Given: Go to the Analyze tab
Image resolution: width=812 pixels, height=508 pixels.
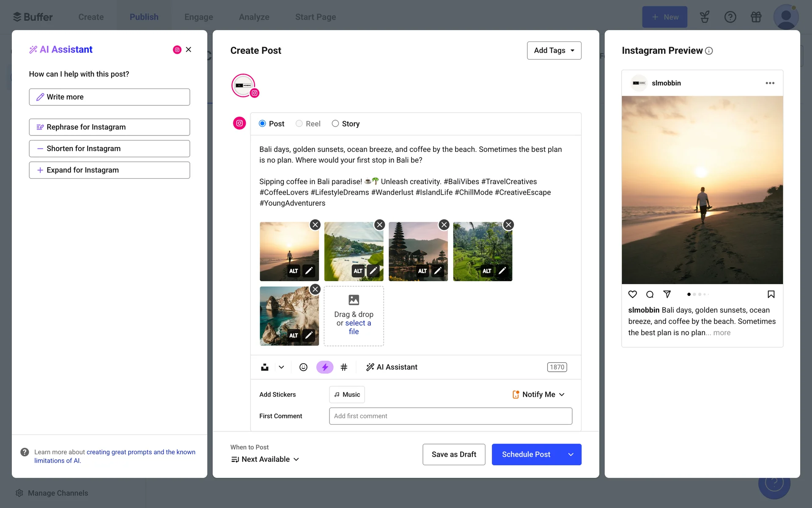Looking at the screenshot, I should pyautogui.click(x=254, y=17).
